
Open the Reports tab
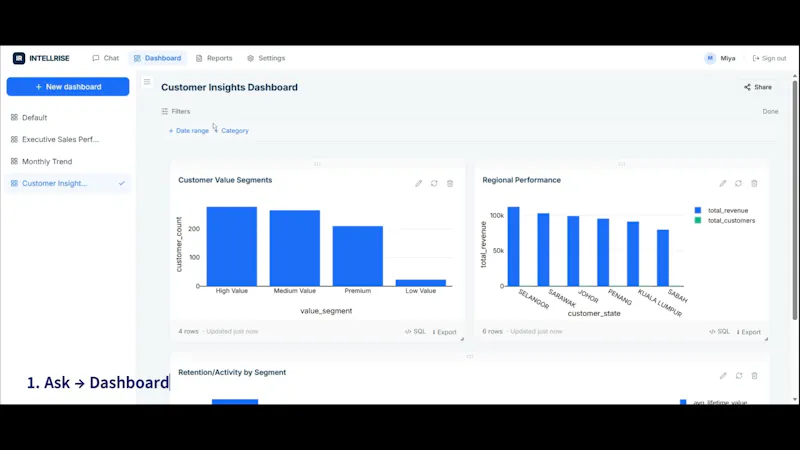point(214,58)
